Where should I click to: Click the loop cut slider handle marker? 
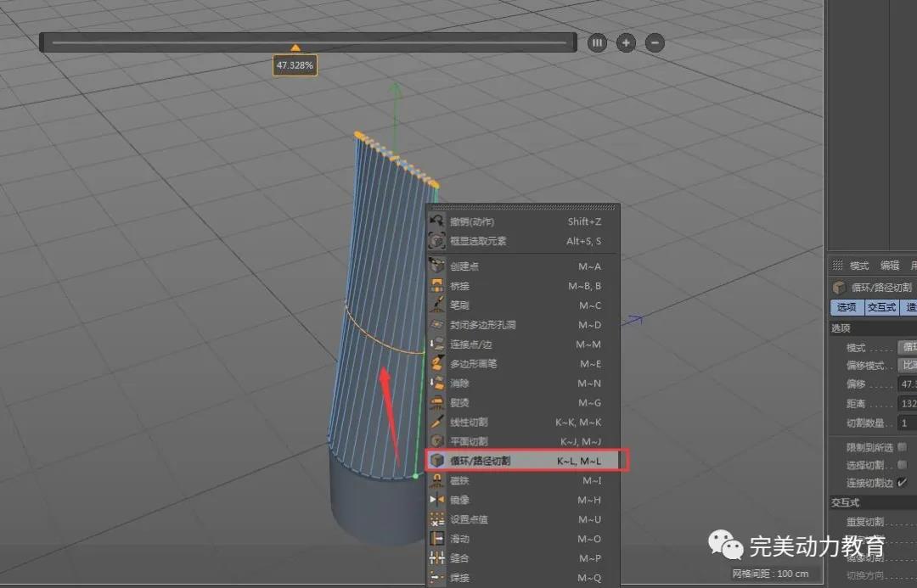point(295,48)
